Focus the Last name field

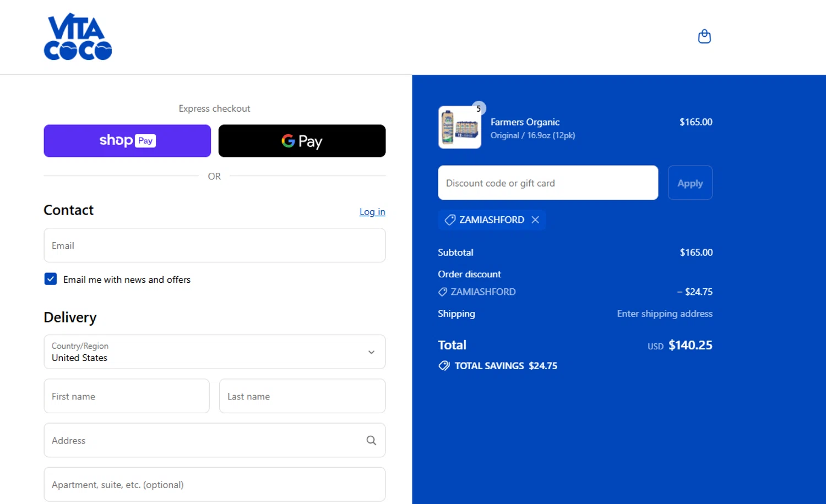click(302, 396)
